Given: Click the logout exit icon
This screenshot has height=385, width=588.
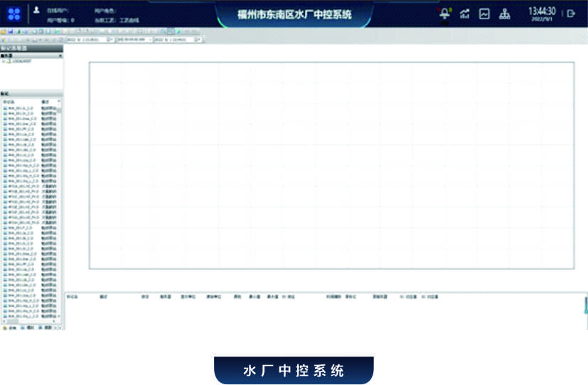Looking at the screenshot, I should 571,13.
